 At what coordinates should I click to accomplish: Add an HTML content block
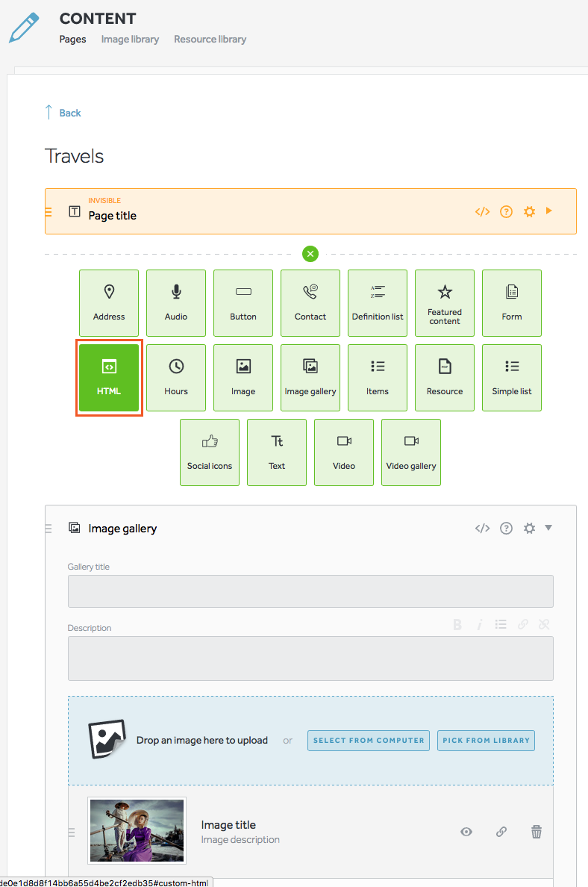[109, 378]
